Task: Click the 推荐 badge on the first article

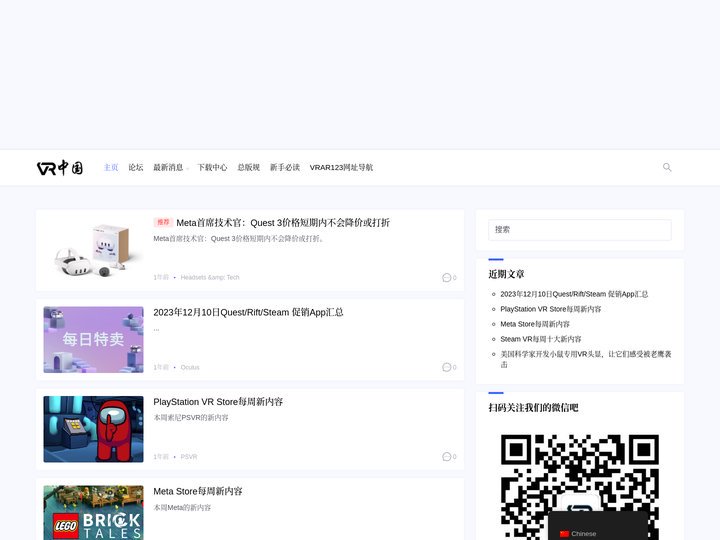Action: (x=163, y=222)
